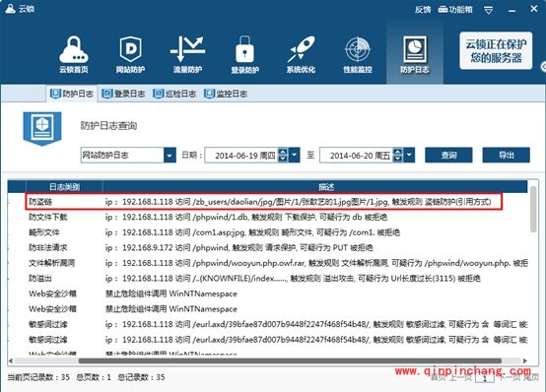Switch to 登录日志 tab
Screen dimensions: 546x392
click(123, 94)
